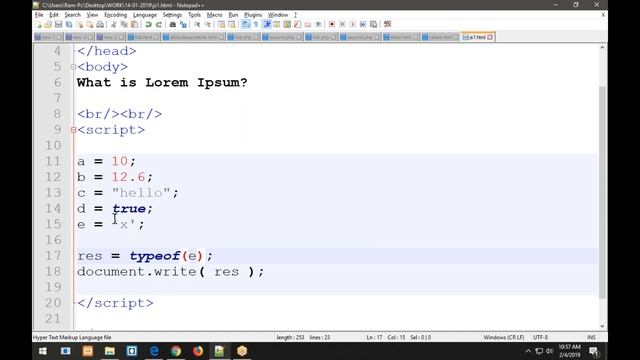Open the Encoding menu
This screenshot has width=640, height=360.
tap(116, 15)
